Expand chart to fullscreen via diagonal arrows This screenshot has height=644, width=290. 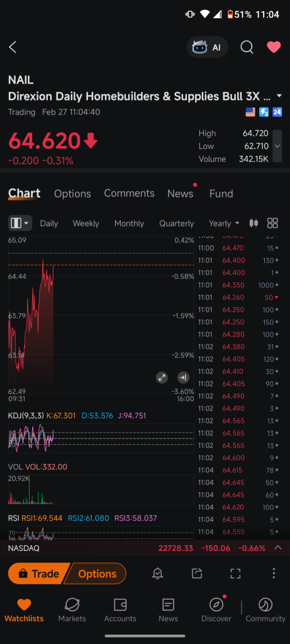tap(162, 377)
